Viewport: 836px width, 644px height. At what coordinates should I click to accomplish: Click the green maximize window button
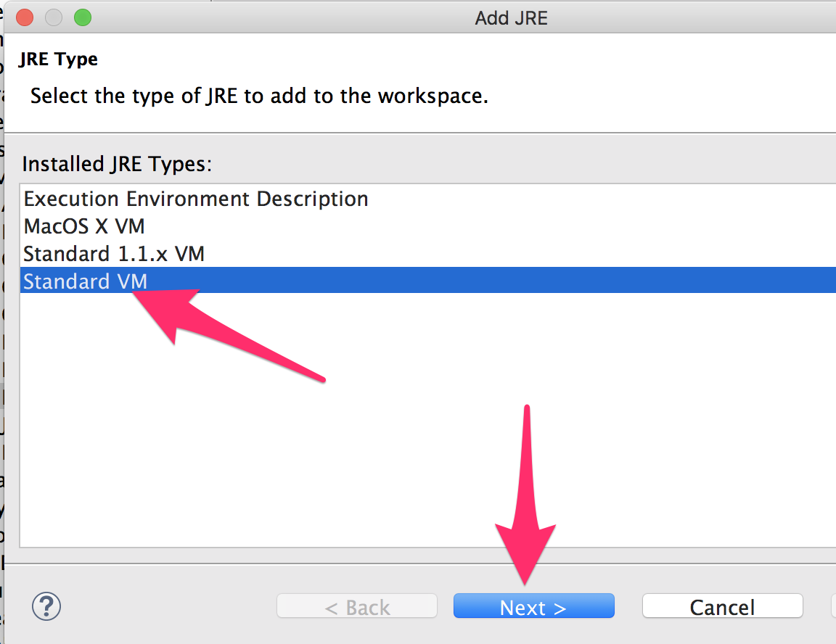tap(83, 17)
